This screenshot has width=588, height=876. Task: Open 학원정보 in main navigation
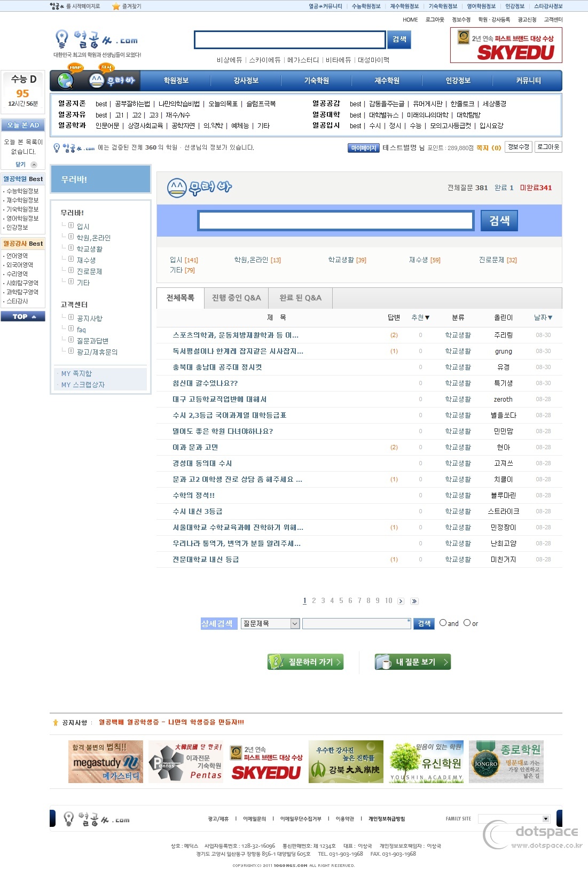point(176,81)
